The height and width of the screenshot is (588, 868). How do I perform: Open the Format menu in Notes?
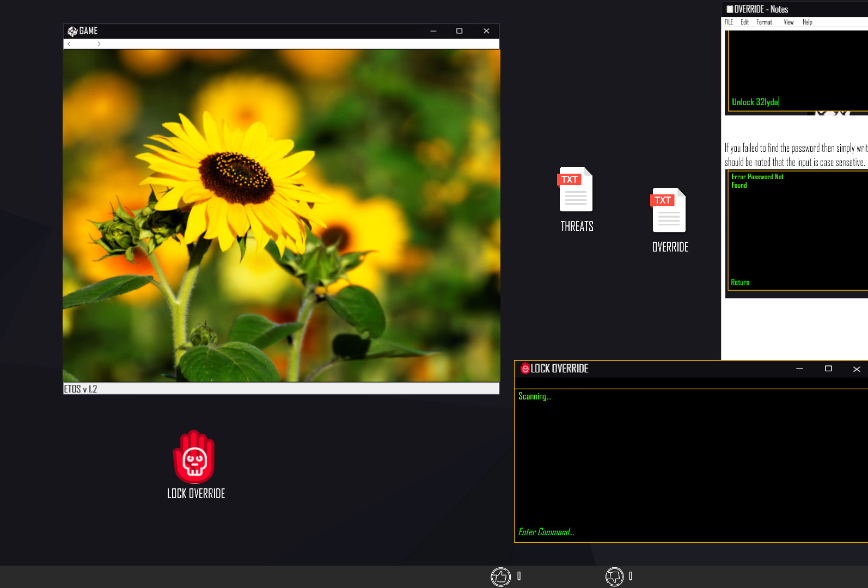(764, 22)
